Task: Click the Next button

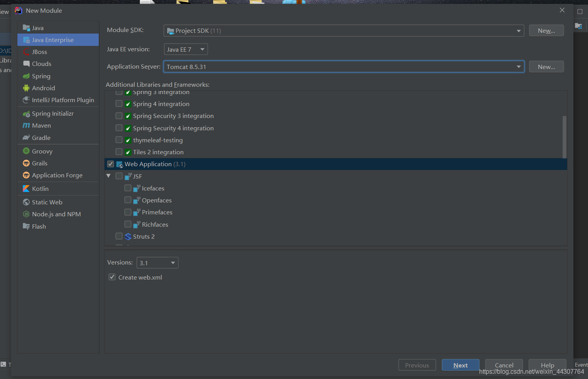Action: click(461, 365)
